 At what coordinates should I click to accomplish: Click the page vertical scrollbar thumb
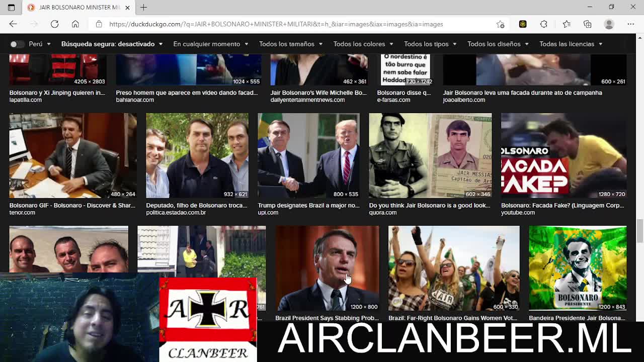pos(639,231)
